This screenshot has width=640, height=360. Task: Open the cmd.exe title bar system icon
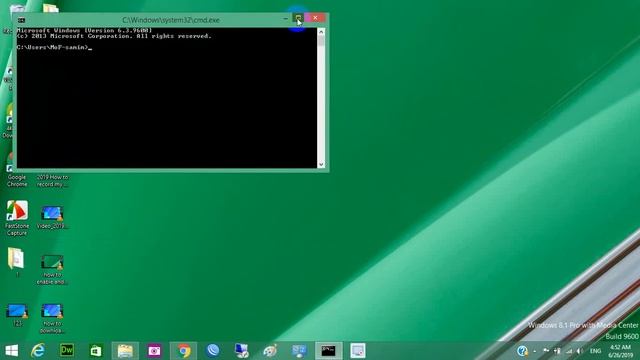[x=22, y=20]
